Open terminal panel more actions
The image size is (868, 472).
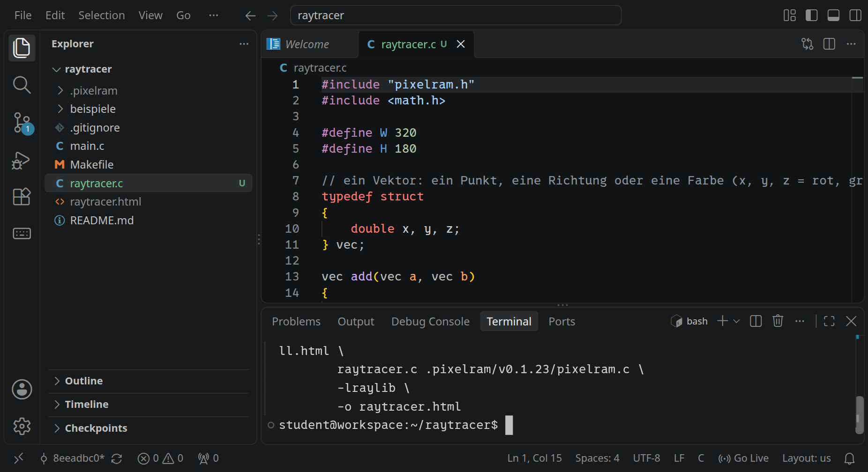[x=800, y=321]
